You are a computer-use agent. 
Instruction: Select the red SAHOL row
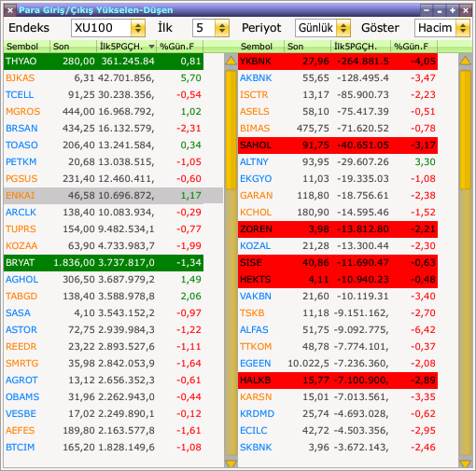click(338, 145)
